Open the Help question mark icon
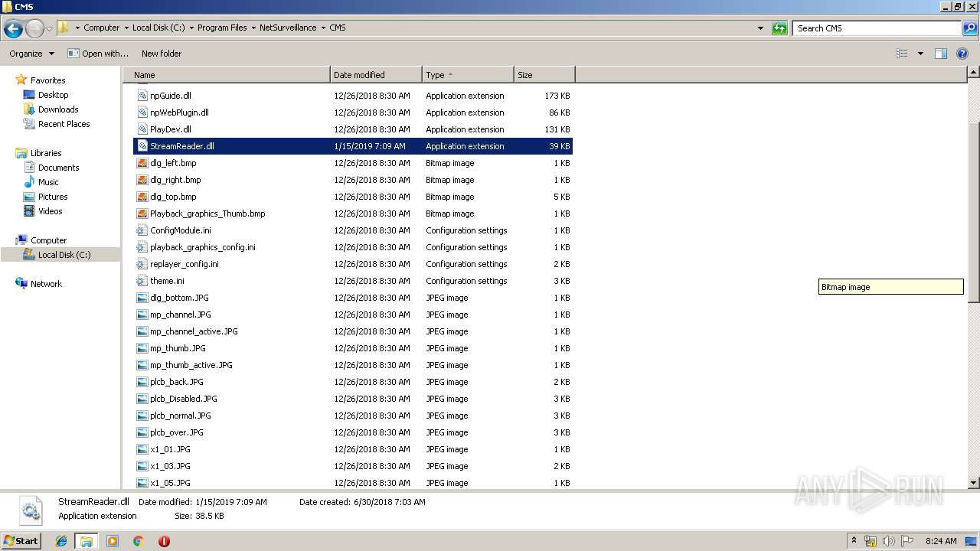Viewport: 980px width, 551px height. [962, 54]
